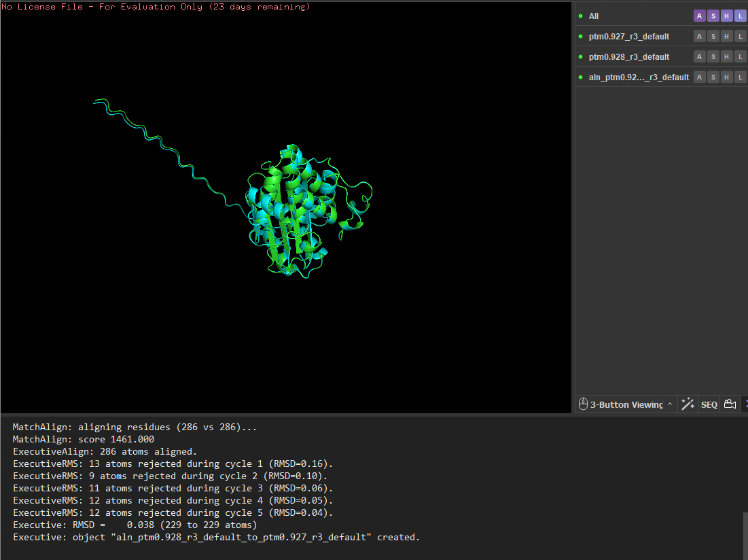Expand the 3-Button Viewing mouse mode chevron
Screen dimensions: 748x560
[670, 404]
